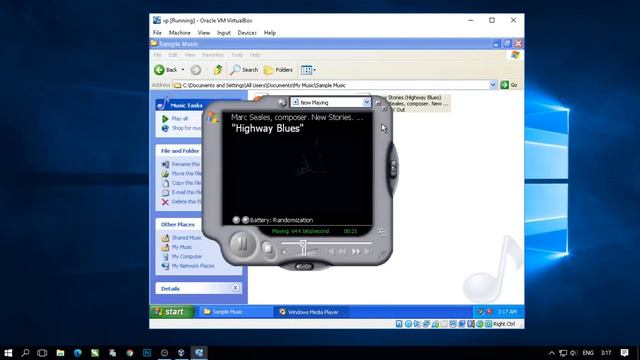Switch to Windows Media Player taskbar button

311,312
